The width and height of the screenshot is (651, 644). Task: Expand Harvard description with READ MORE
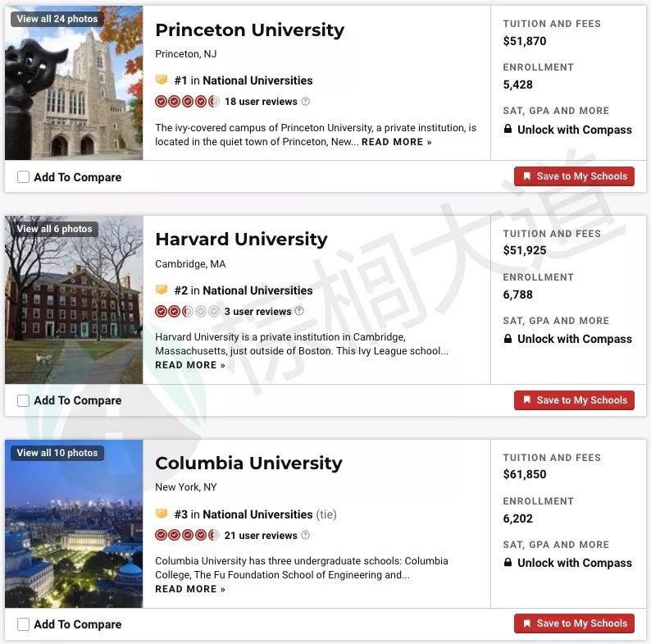[190, 365]
